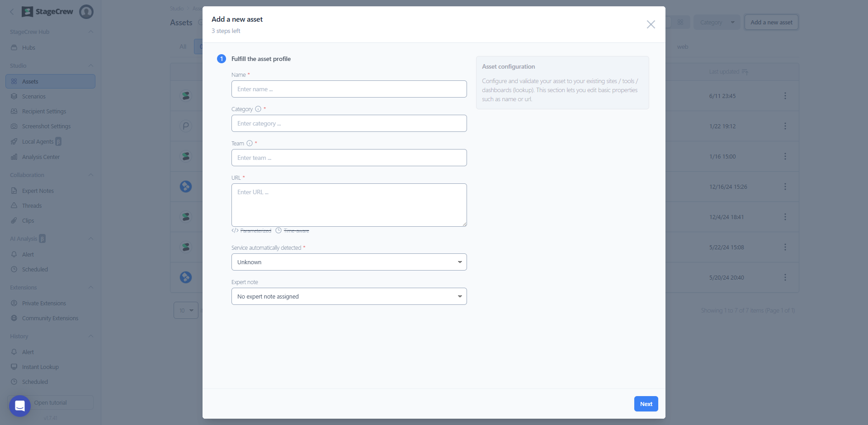Select the Assets icon in the Studio sidebar

pos(15,81)
